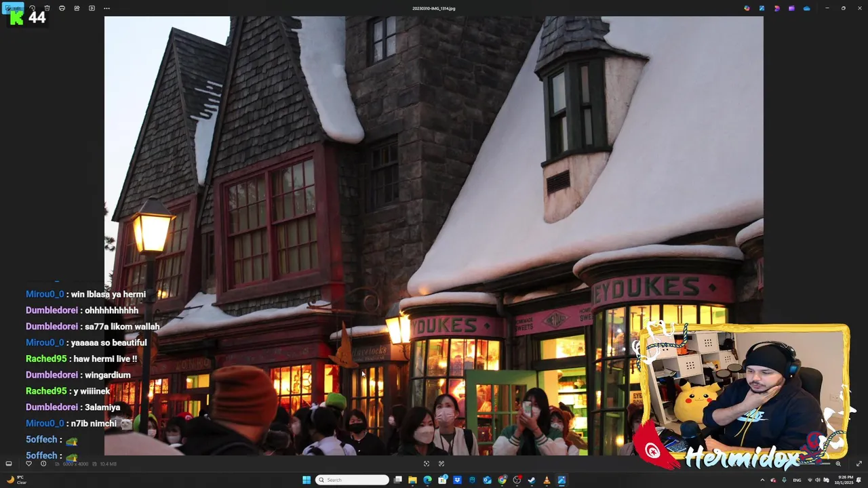The image size is (868, 488).
Task: Launch Microsoft Edge from the taskbar
Action: point(427,480)
